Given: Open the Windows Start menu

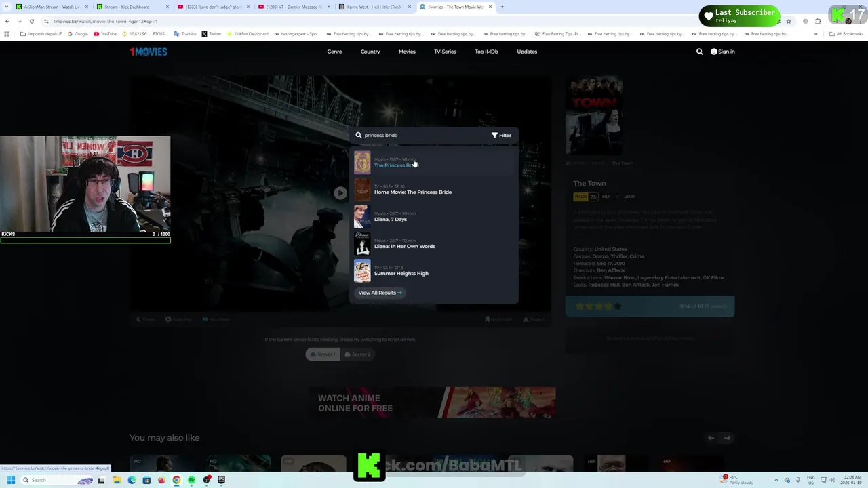Looking at the screenshot, I should point(11,480).
